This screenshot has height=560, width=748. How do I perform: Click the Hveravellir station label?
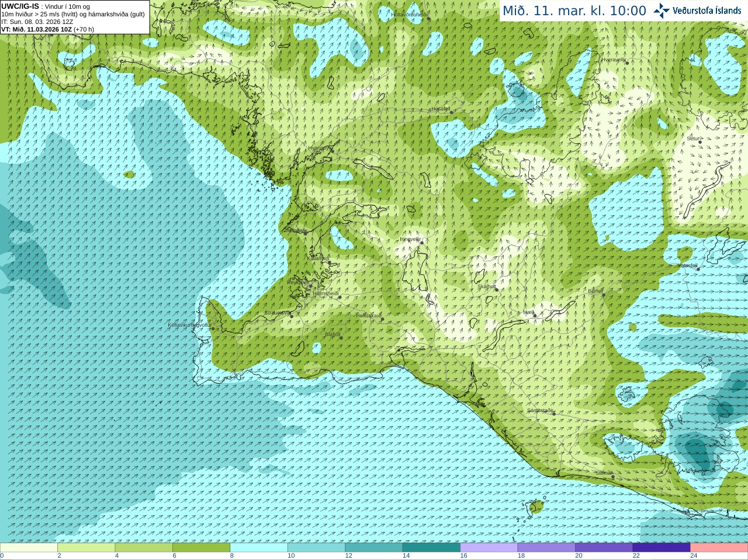pos(614,60)
